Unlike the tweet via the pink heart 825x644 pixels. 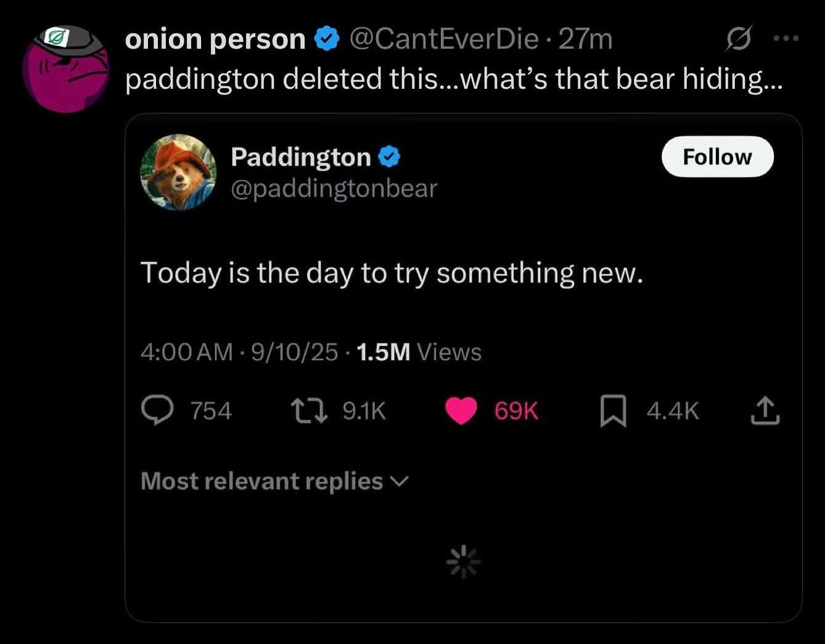461,411
